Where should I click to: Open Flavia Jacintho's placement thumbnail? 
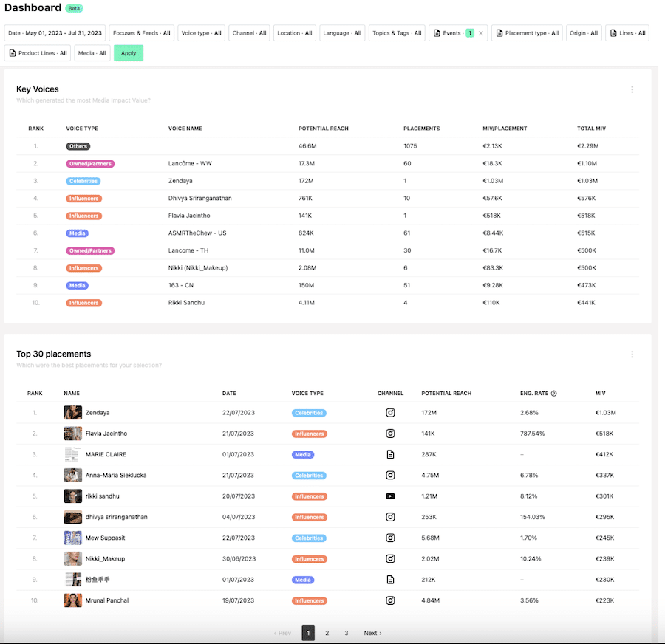pos(73,434)
